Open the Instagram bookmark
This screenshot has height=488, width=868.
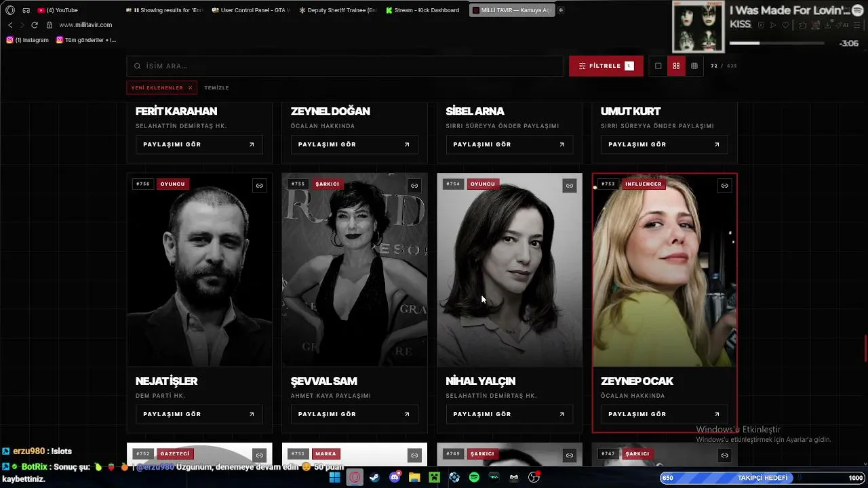[27, 40]
